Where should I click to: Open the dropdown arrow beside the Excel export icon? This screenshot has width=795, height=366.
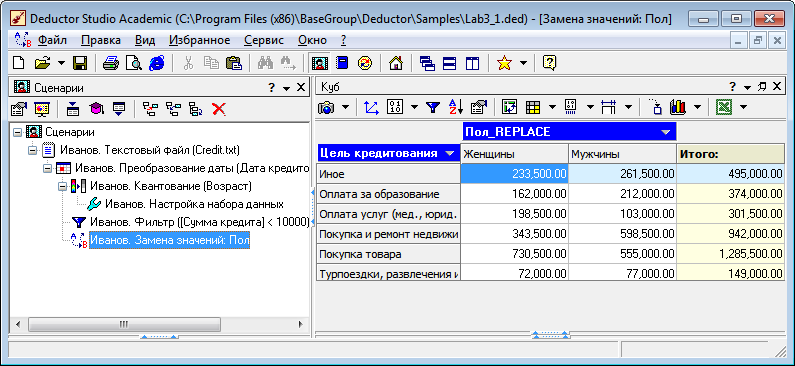(x=743, y=107)
